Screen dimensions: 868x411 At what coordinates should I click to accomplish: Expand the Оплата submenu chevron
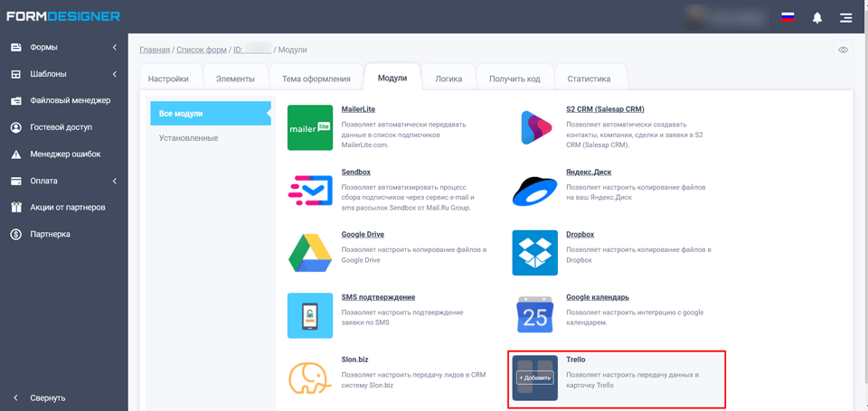[x=115, y=181]
